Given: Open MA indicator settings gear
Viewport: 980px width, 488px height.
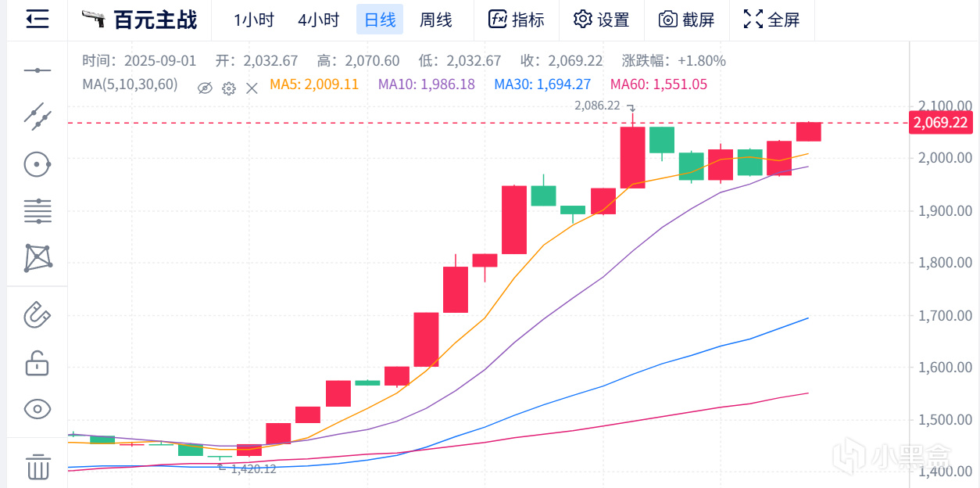Looking at the screenshot, I should click(229, 88).
